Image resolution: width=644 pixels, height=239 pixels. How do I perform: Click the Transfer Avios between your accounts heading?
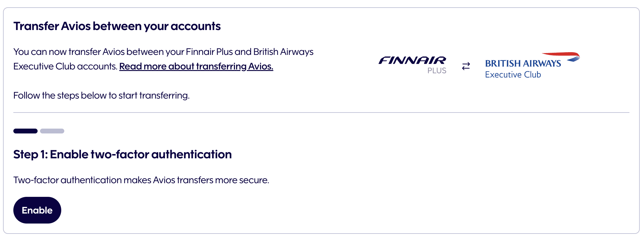pos(117,26)
